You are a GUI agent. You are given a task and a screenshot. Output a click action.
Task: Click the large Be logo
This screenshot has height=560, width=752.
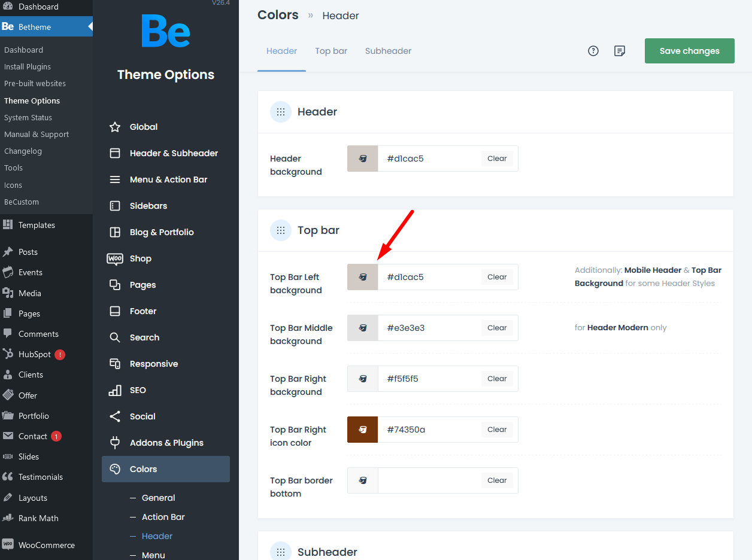tap(166, 31)
